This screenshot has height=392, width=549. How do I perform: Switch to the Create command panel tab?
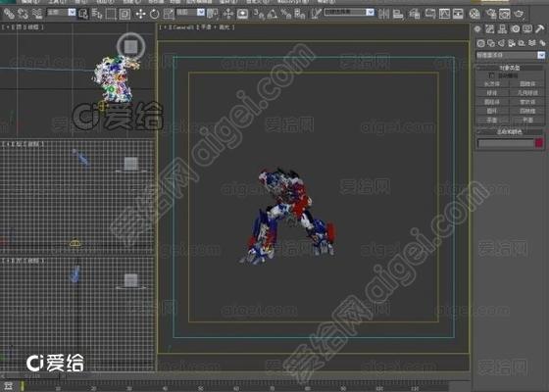pyautogui.click(x=477, y=29)
